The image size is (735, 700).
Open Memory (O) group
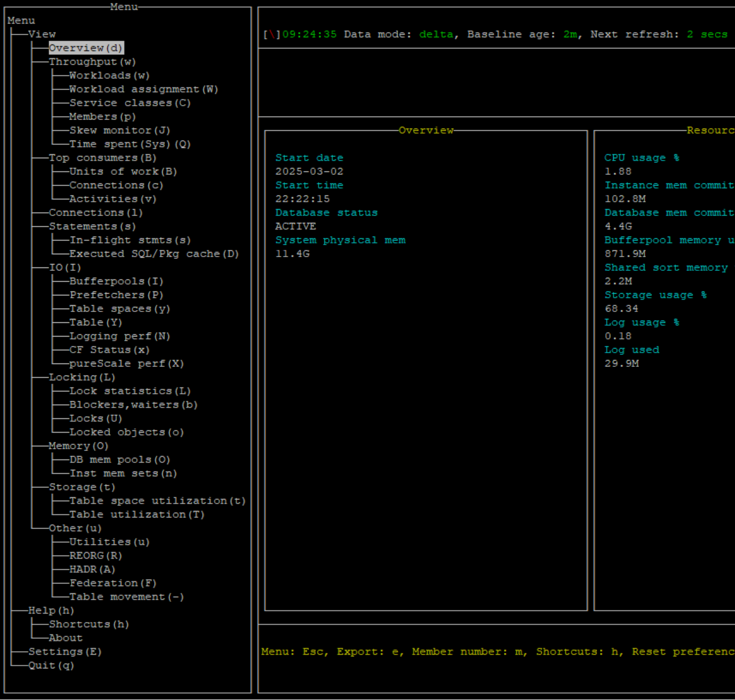(79, 446)
